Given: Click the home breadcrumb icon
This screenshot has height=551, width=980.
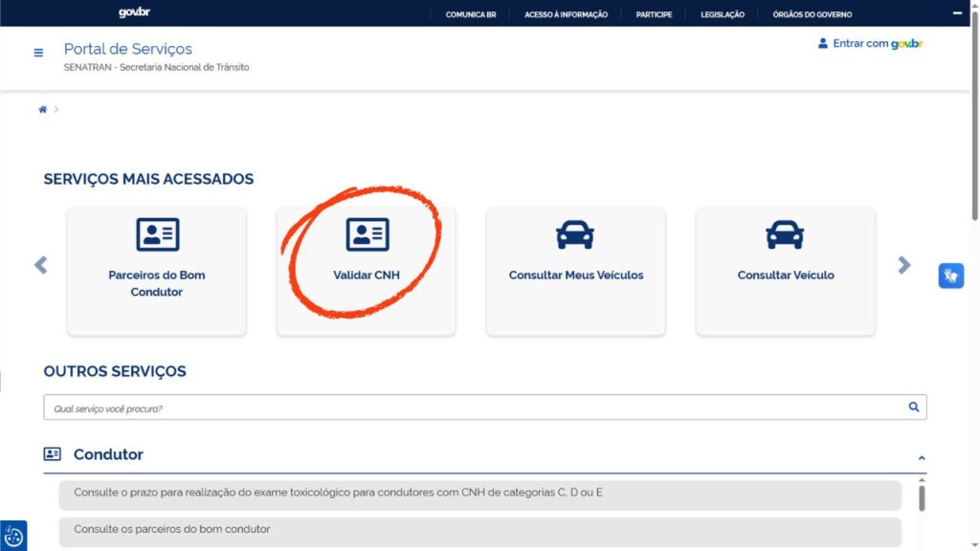Looking at the screenshot, I should pyautogui.click(x=42, y=110).
